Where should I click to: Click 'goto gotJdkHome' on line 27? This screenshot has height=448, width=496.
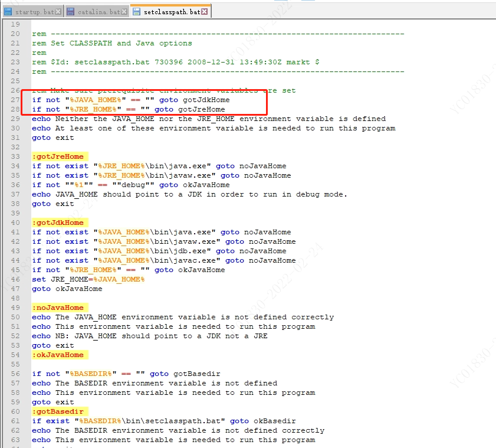(x=194, y=100)
